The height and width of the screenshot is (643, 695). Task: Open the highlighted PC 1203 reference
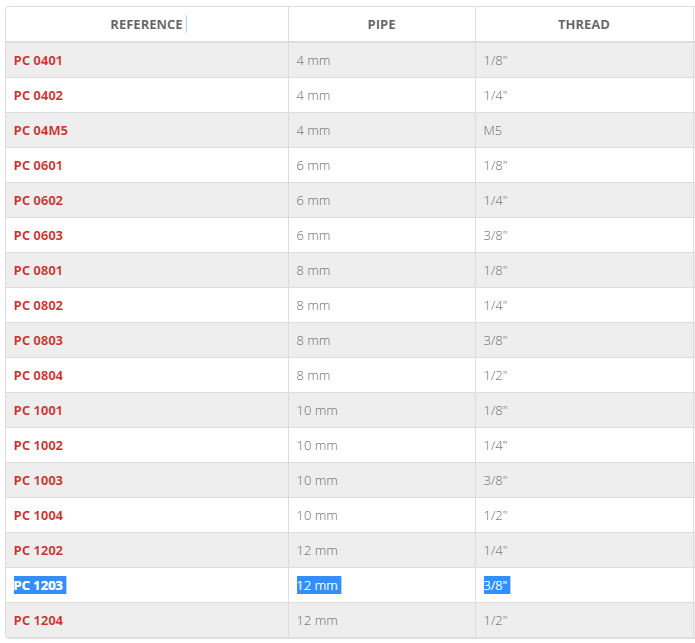[x=40, y=585]
